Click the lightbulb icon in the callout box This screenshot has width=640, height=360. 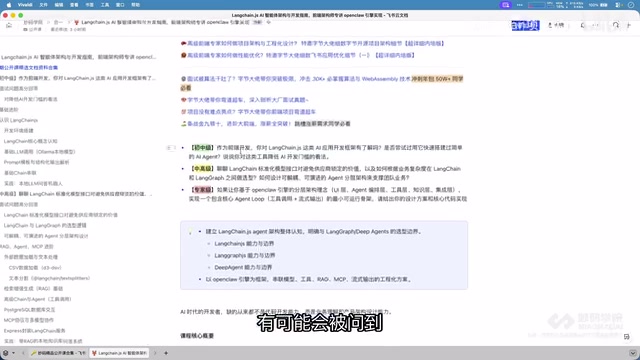click(x=190, y=232)
